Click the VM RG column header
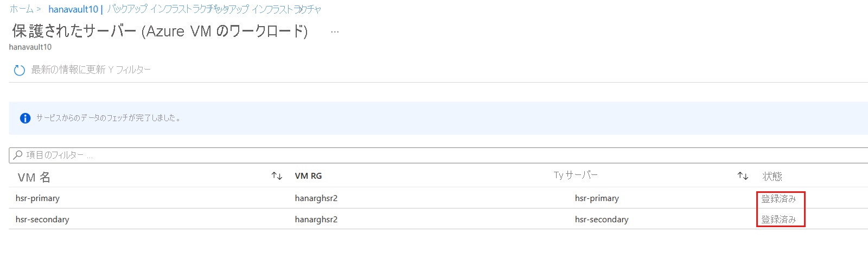 tap(308, 176)
